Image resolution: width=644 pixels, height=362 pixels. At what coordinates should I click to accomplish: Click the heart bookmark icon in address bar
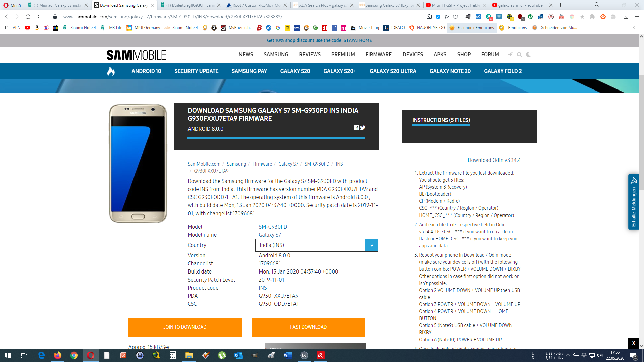tap(455, 17)
